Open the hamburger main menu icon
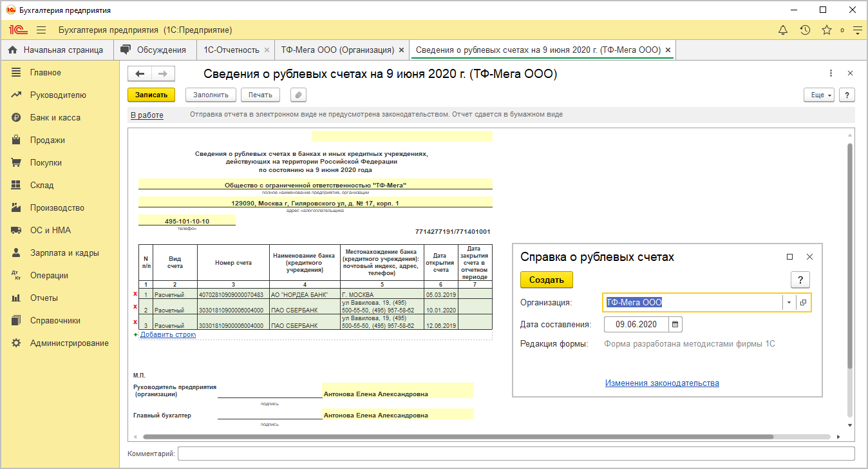This screenshot has width=868, height=469. [x=41, y=30]
